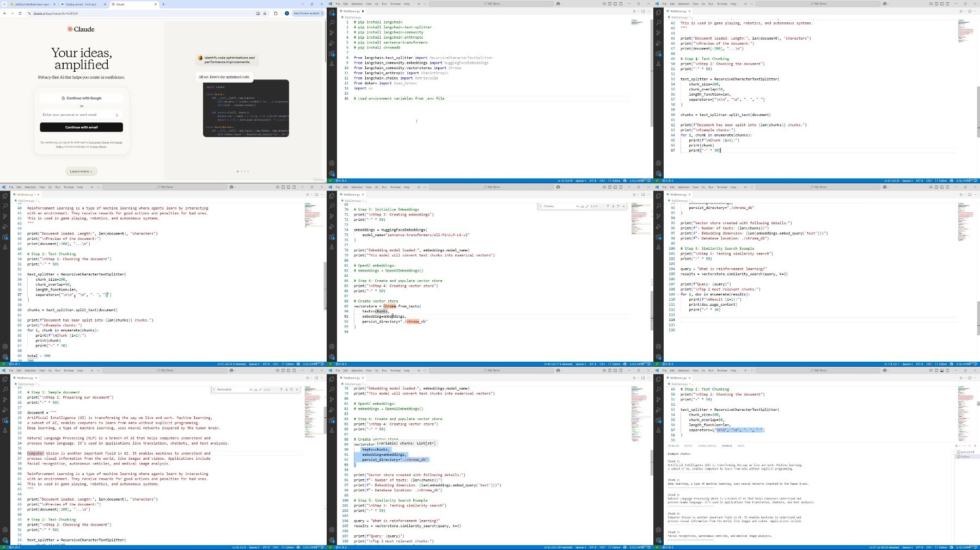Screen dimensions: 980x550
Task: Switch to PROBLEMS tab in terminal panel
Action: click(x=673, y=446)
